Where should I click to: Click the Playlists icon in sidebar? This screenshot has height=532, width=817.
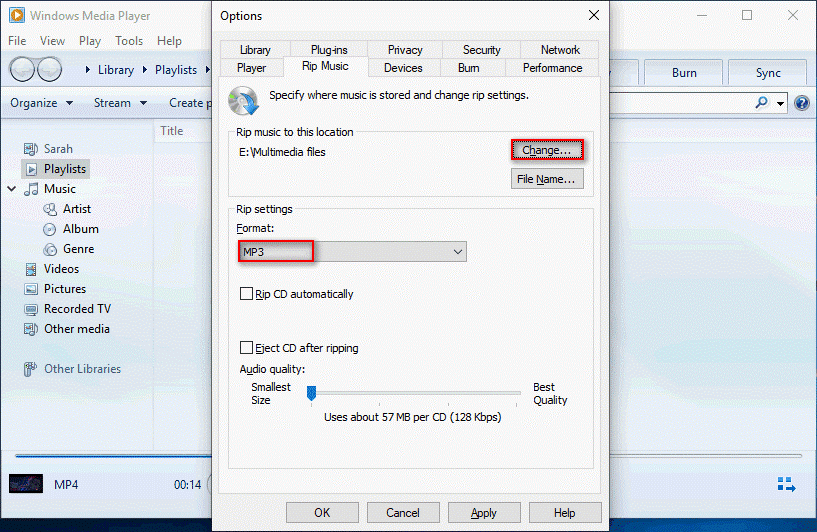point(31,169)
